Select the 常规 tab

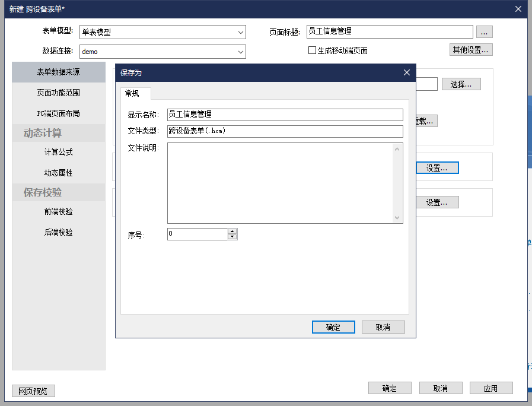point(132,93)
